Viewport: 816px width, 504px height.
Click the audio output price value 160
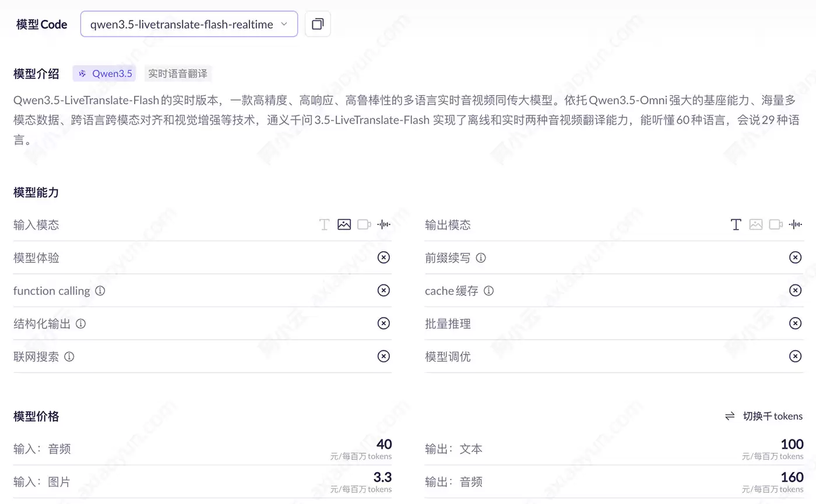(792, 477)
